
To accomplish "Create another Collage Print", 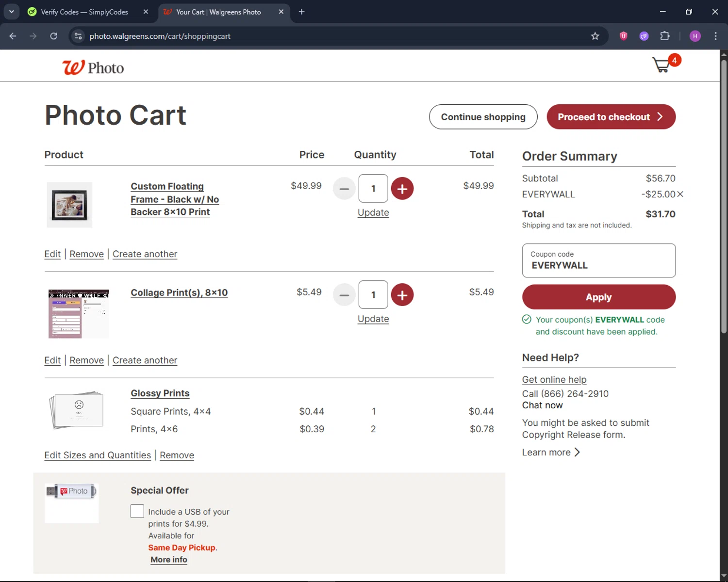I will pyautogui.click(x=145, y=360).
